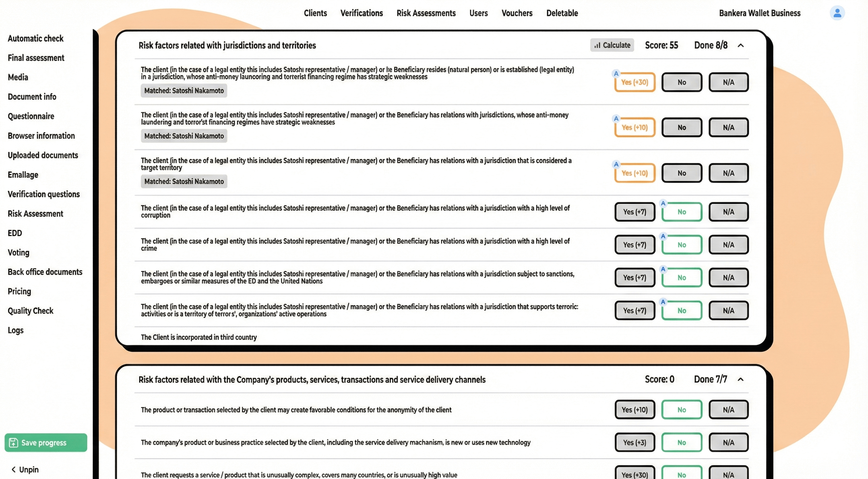Select Yes (+10) for client anonymity question

coord(634,409)
